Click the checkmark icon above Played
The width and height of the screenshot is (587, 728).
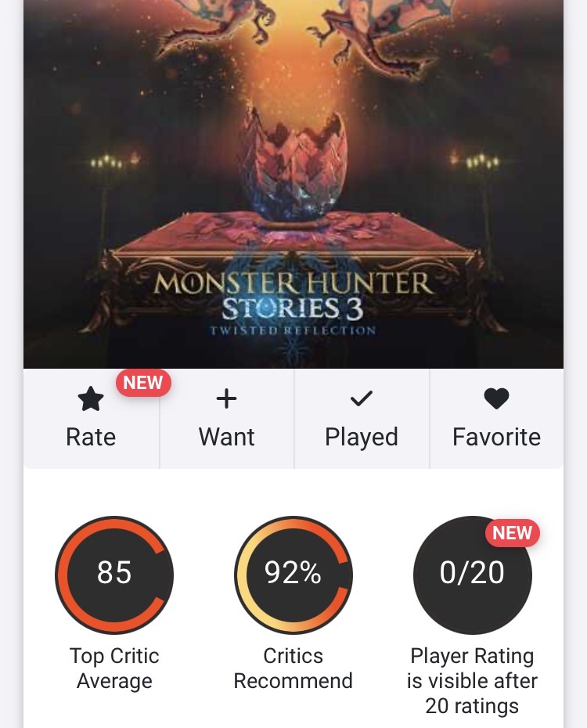pyautogui.click(x=362, y=398)
